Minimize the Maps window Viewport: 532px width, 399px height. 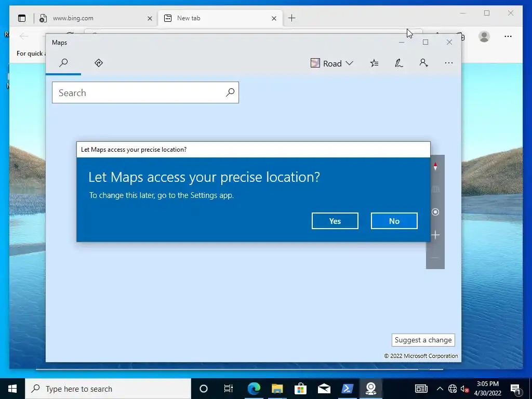(x=402, y=42)
